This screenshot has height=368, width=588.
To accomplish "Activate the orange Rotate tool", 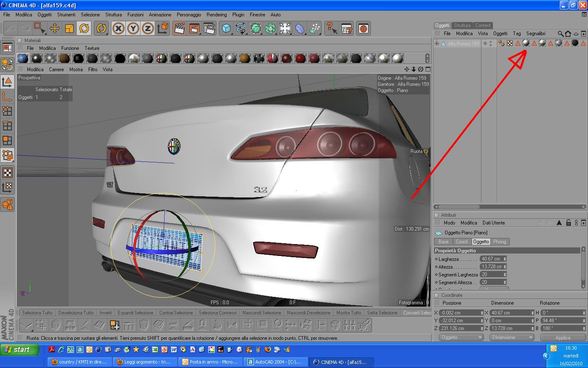I will point(85,28).
